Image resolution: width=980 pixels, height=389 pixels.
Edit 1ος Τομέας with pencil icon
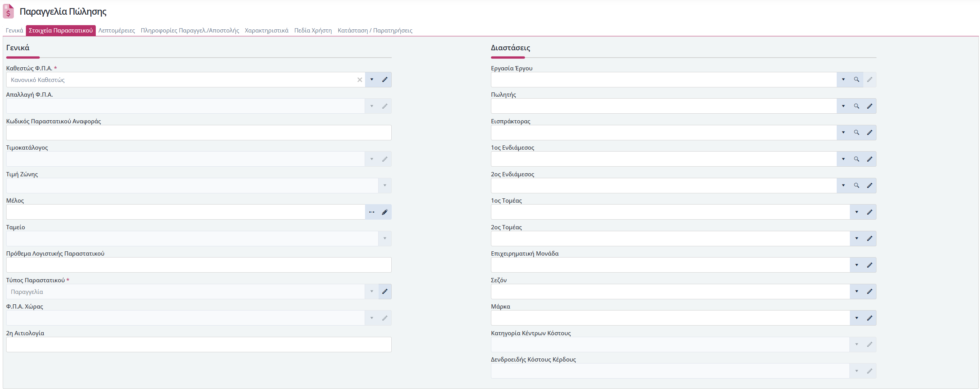click(x=870, y=212)
